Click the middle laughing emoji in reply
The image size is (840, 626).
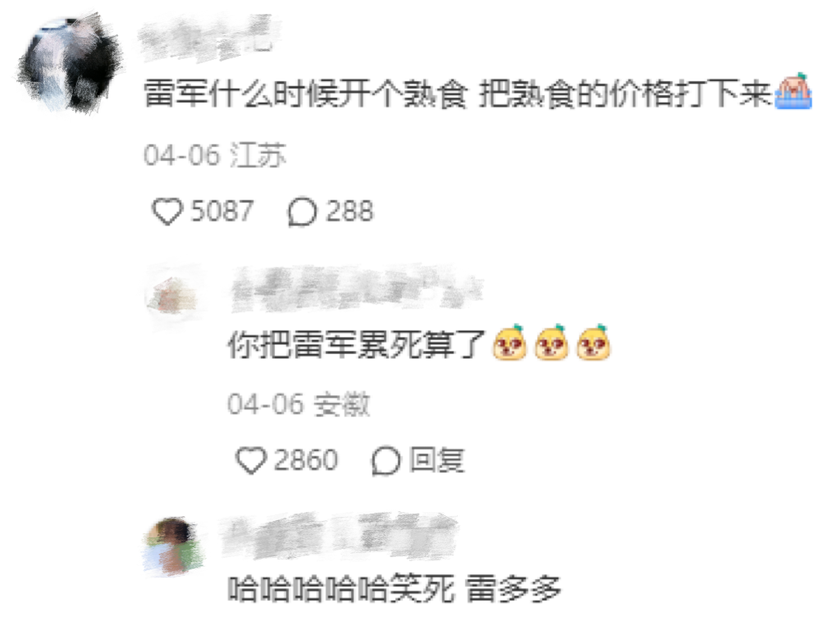tap(551, 342)
